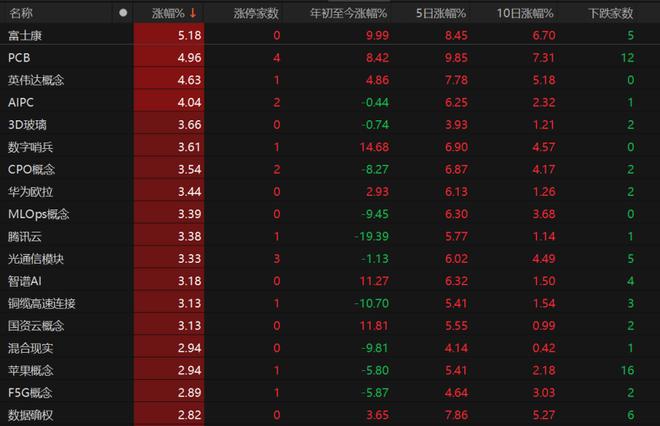Click the circle marker icon in header
Screen dimensions: 660x426
tap(123, 13)
